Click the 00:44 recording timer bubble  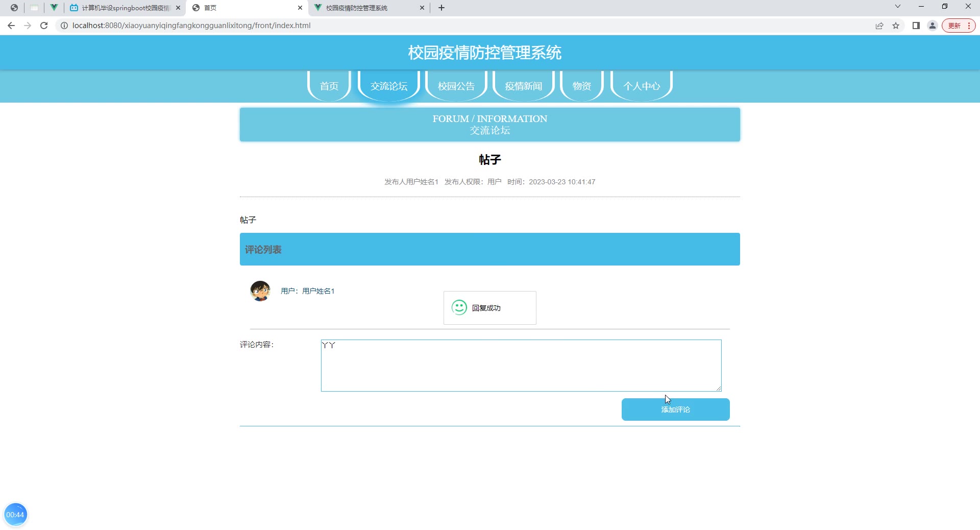pos(15,515)
